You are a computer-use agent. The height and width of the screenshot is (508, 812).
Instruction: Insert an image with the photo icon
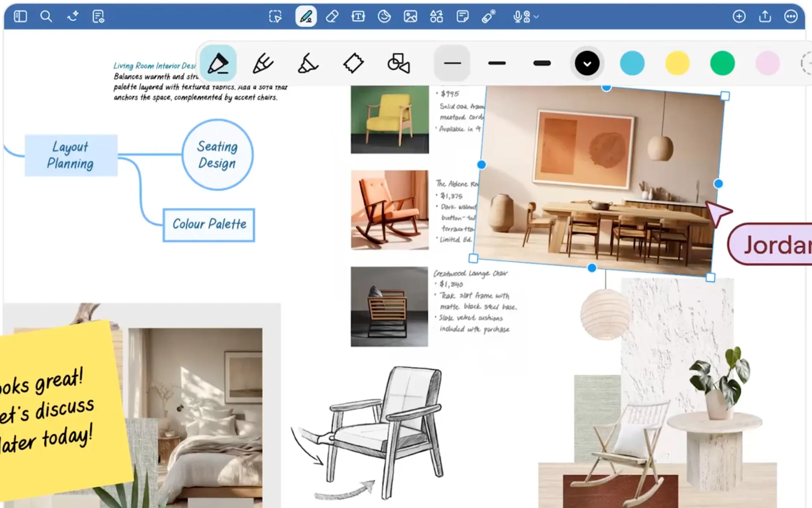[x=410, y=17]
